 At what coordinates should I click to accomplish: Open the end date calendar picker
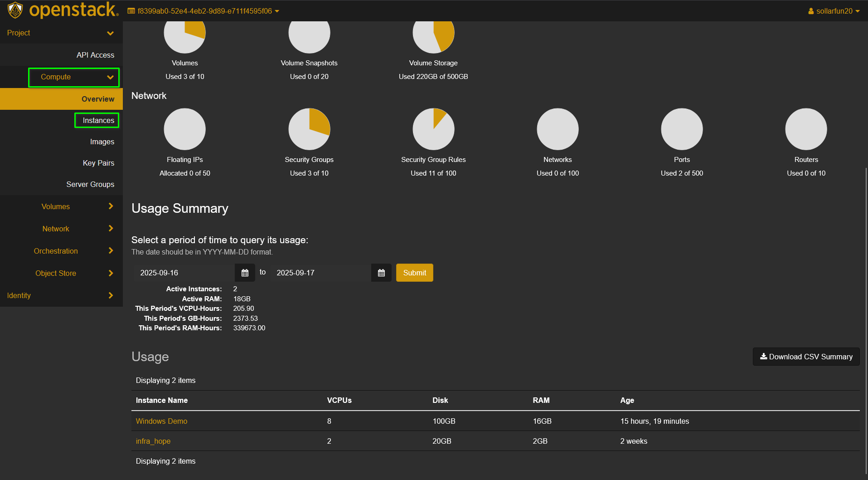pyautogui.click(x=381, y=273)
